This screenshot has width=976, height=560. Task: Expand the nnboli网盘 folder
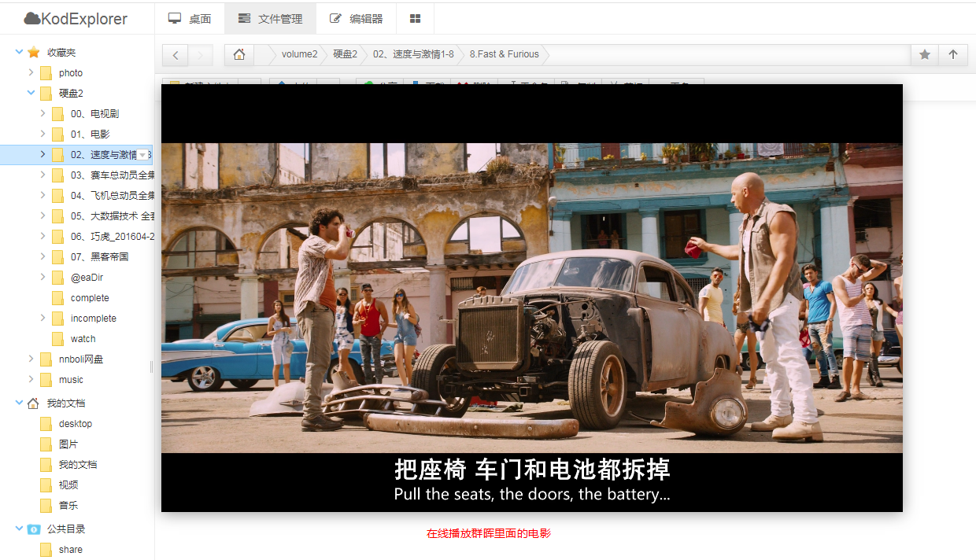[x=31, y=359]
